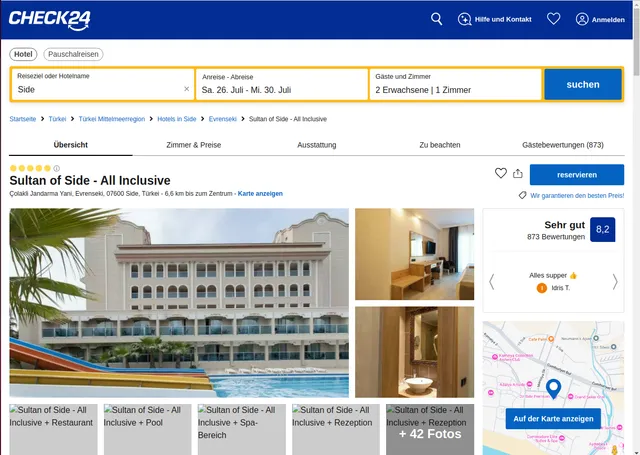Select the Pauschalreisen pill
This screenshot has height=455, width=640.
point(73,54)
